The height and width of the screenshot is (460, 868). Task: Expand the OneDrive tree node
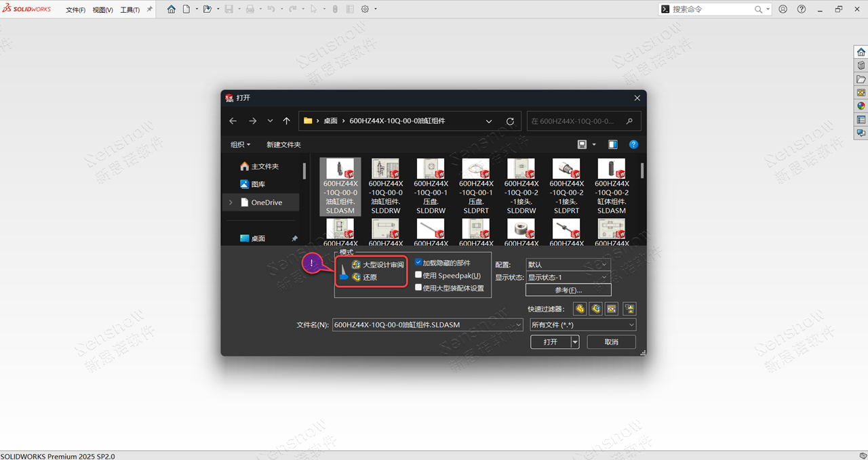point(231,203)
